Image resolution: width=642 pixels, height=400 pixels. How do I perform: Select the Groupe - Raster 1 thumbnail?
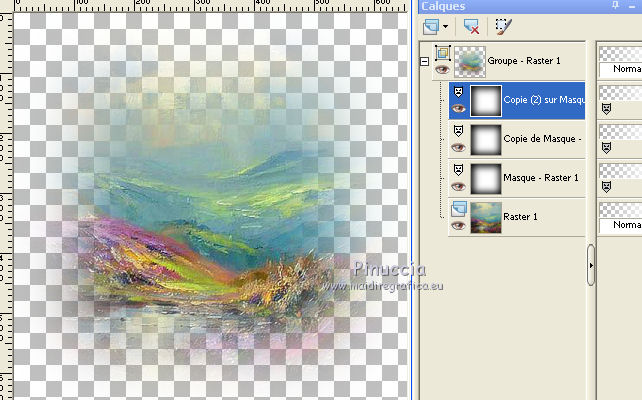(x=470, y=62)
